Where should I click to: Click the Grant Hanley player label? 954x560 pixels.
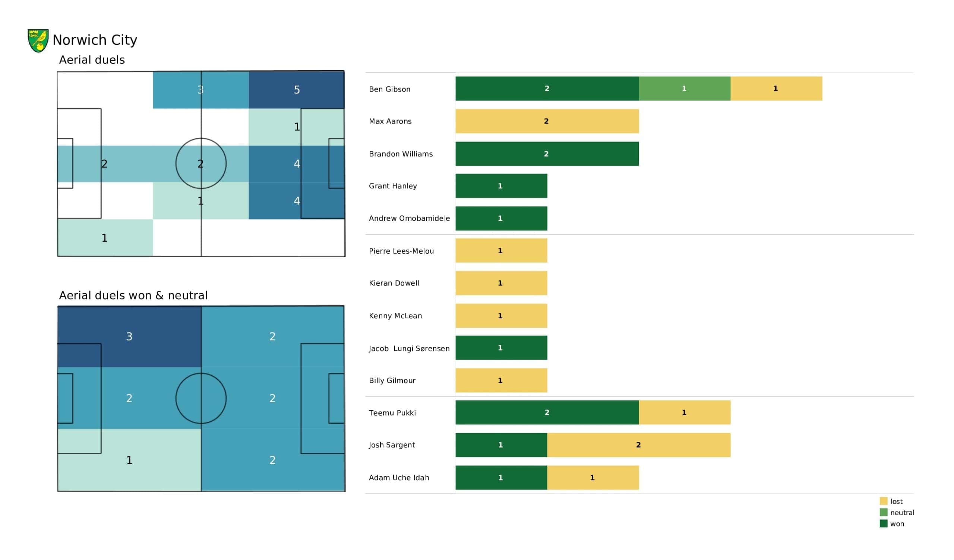pos(392,186)
